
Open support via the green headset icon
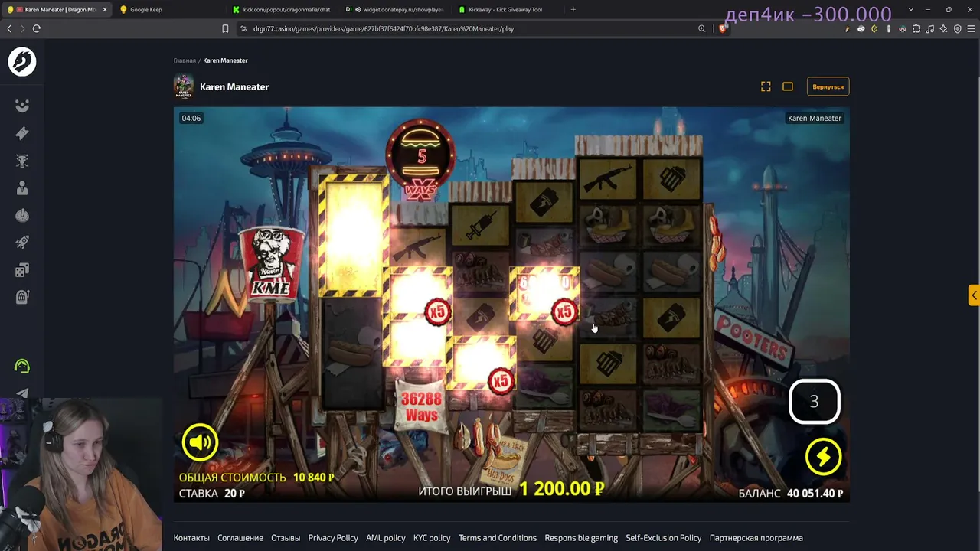(x=22, y=367)
